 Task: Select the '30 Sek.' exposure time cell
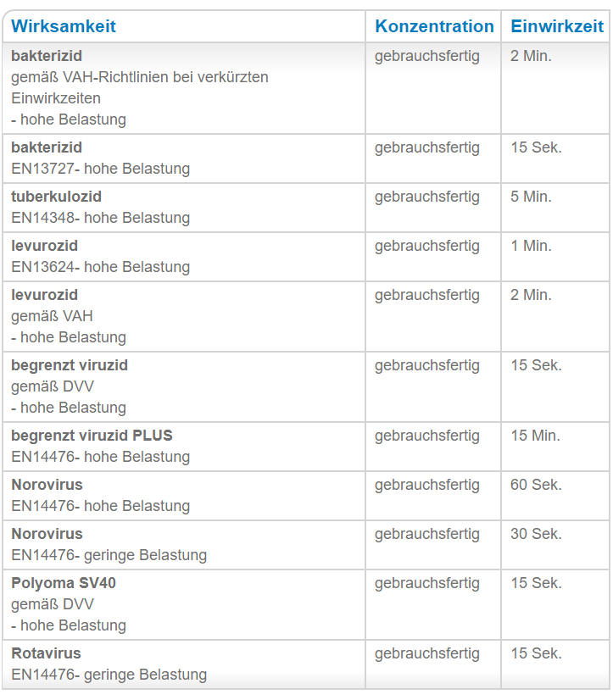tap(536, 534)
